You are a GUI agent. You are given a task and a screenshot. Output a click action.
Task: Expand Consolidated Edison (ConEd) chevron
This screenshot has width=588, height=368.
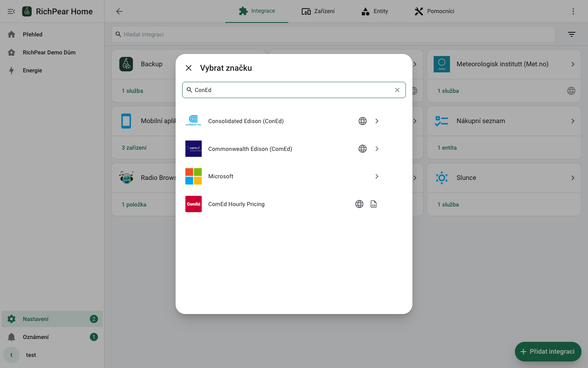point(377,121)
